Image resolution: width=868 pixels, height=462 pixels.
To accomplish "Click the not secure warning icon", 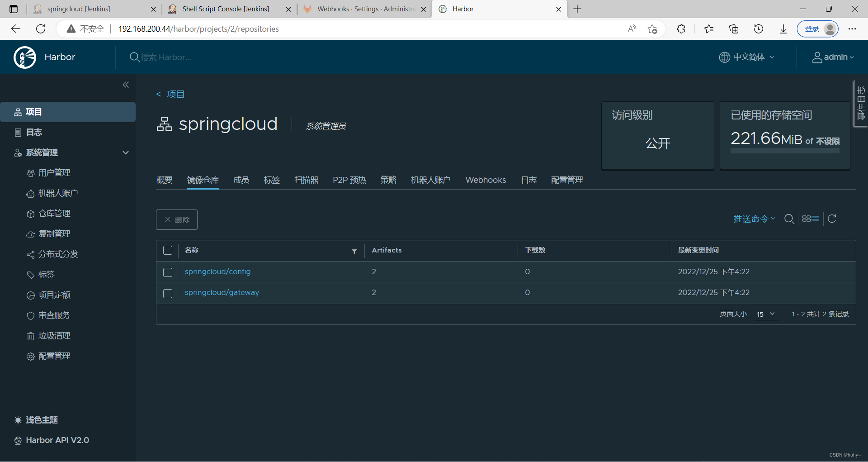I will (71, 29).
